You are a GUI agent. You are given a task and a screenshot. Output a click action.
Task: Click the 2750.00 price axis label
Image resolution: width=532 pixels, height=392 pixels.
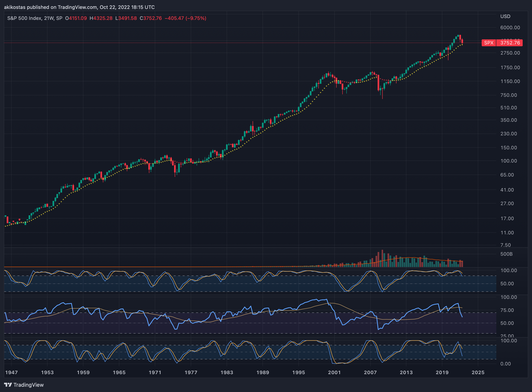pos(510,53)
